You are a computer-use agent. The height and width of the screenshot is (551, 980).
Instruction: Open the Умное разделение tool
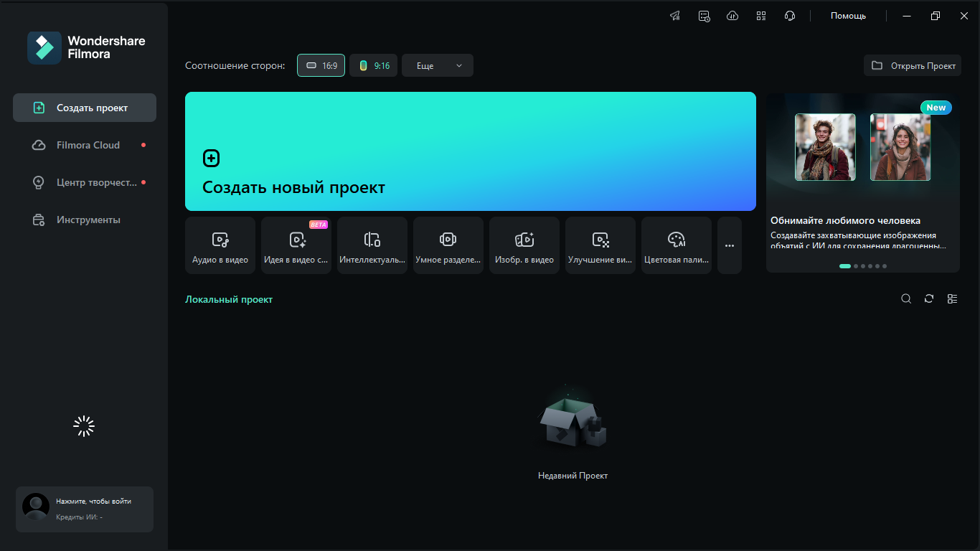tap(448, 245)
